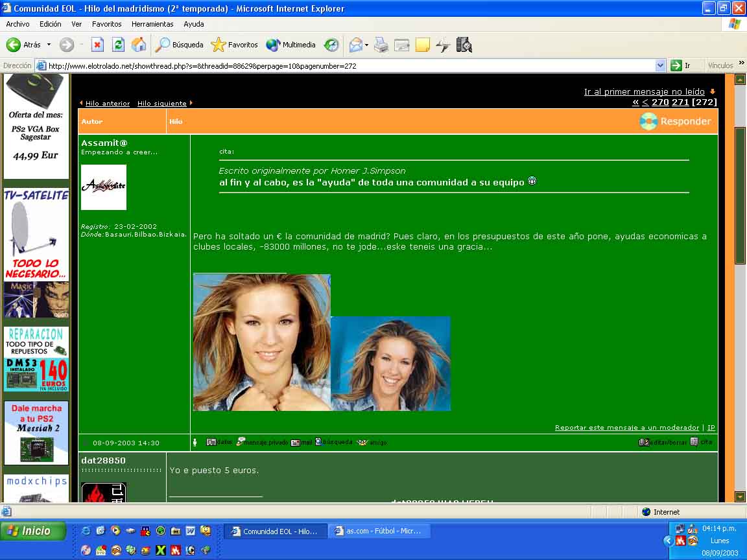747x560 pixels.
Task: Refresh the page with the green arrows icon
Action: (118, 45)
